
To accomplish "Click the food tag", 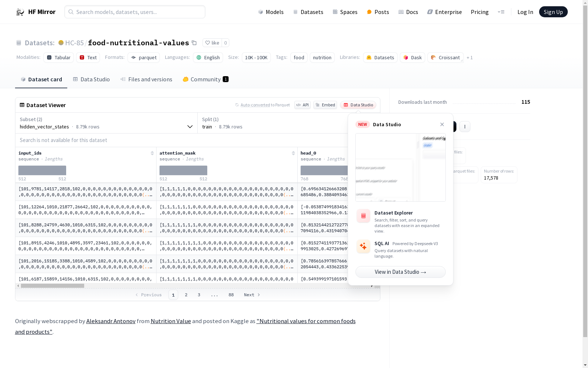I will [x=299, y=57].
